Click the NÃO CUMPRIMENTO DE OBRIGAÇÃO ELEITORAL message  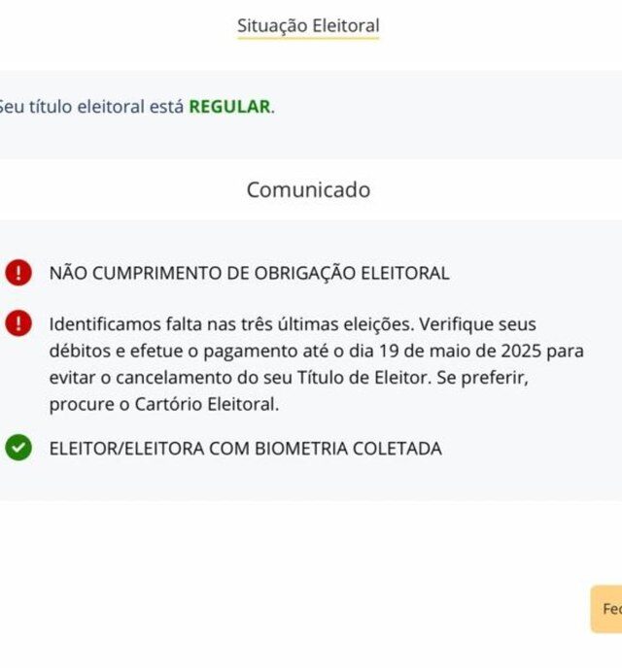pos(249,274)
